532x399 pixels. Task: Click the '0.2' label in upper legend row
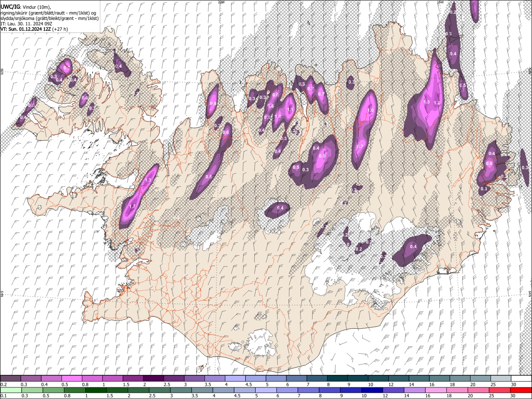(x=3, y=384)
